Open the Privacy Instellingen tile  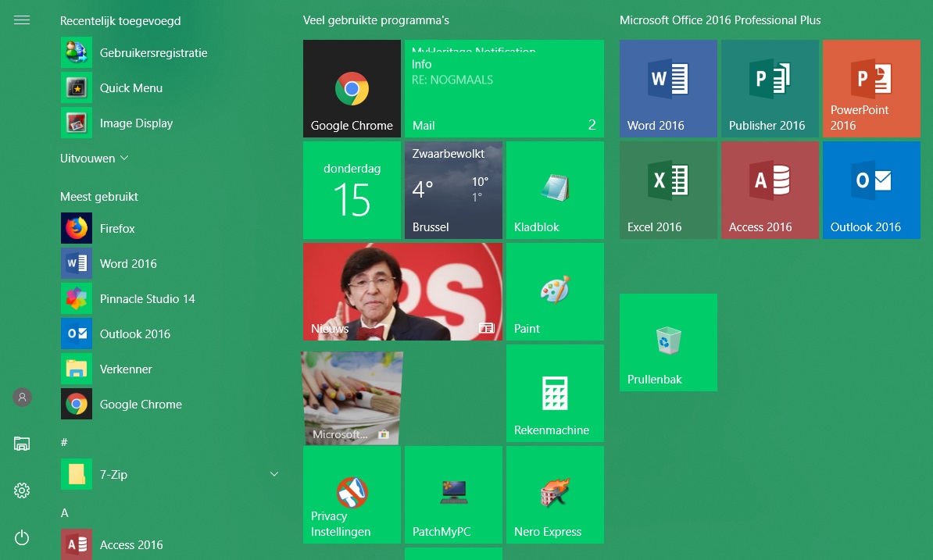click(352, 494)
